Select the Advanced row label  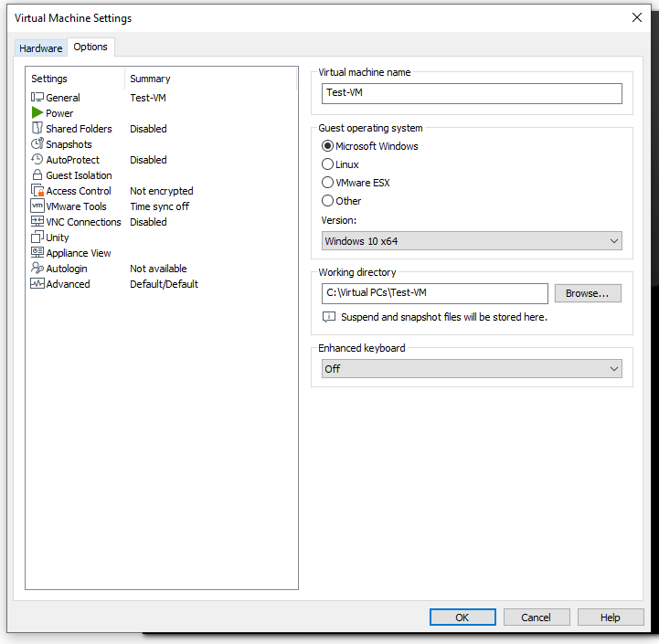pyautogui.click(x=68, y=284)
